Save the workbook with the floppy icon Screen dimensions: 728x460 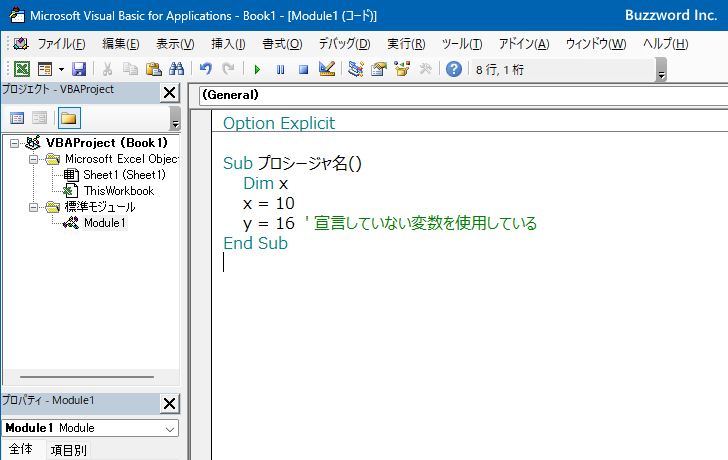[79, 69]
